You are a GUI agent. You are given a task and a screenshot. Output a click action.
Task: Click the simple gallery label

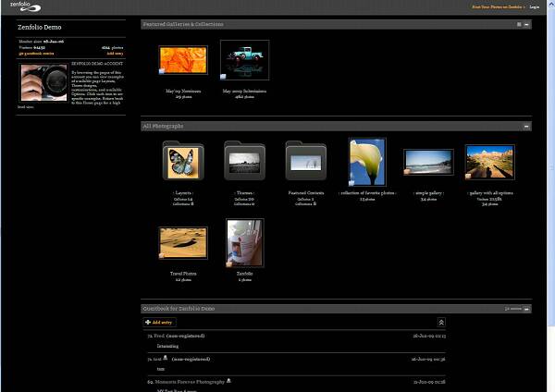(428, 193)
